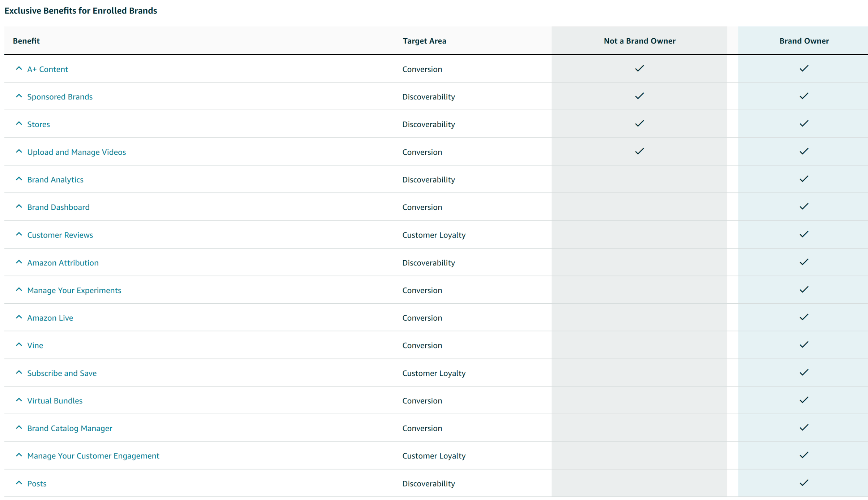Open the Manage Your Experiments link
868x500 pixels.
(x=75, y=290)
